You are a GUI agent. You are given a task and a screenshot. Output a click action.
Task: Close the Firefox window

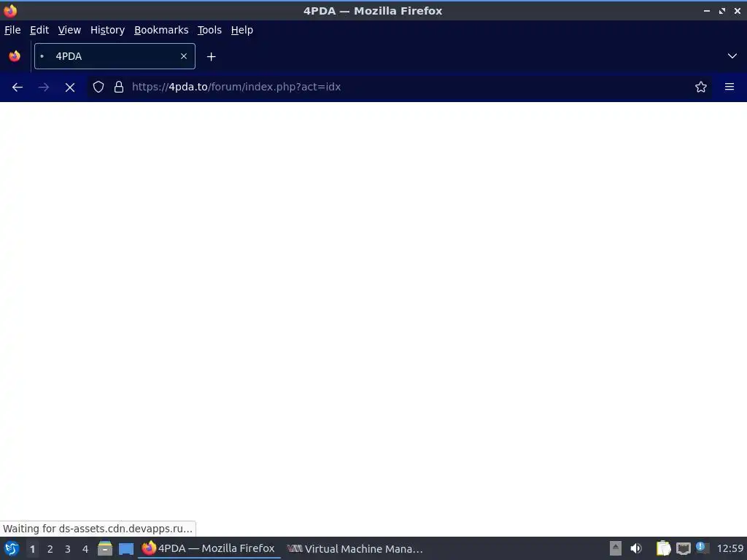[x=737, y=10]
